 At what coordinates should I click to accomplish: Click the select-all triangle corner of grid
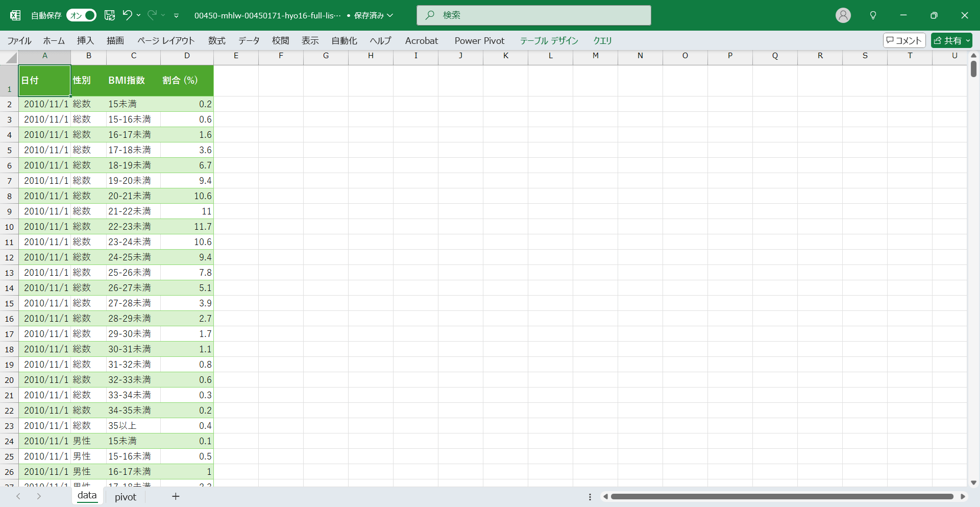point(11,58)
